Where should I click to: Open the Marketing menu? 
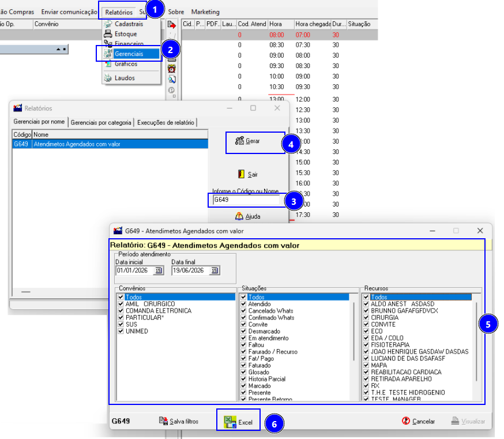pos(205,12)
